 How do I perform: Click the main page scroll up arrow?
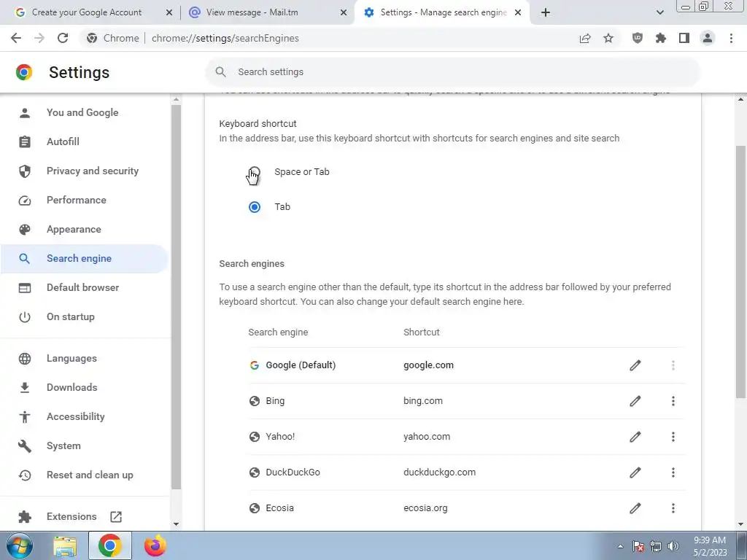(x=740, y=99)
